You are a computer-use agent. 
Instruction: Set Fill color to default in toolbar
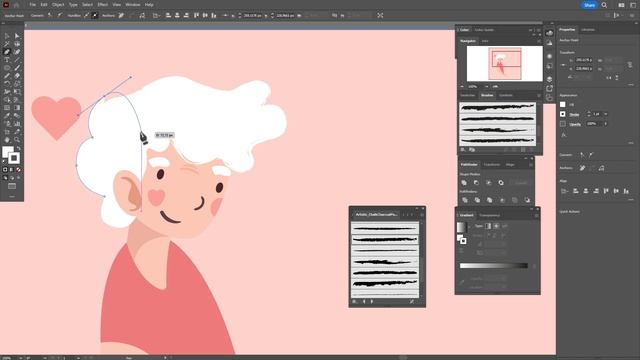pos(5,161)
